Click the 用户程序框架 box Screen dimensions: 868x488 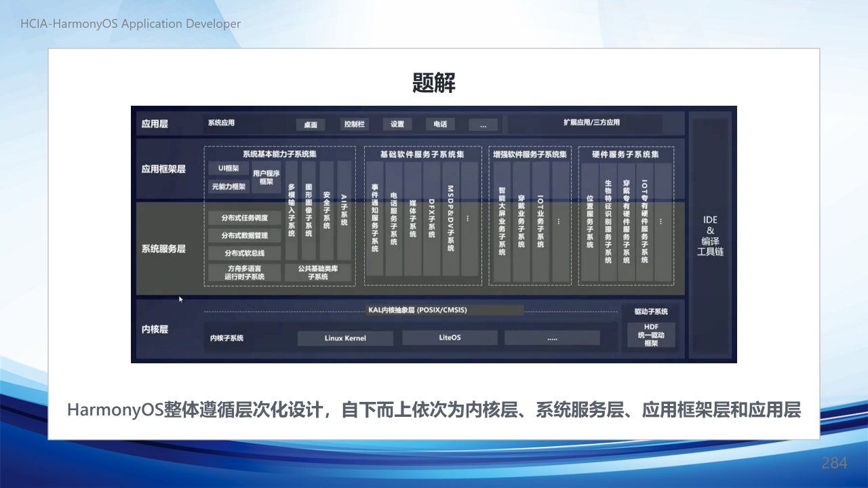(267, 178)
